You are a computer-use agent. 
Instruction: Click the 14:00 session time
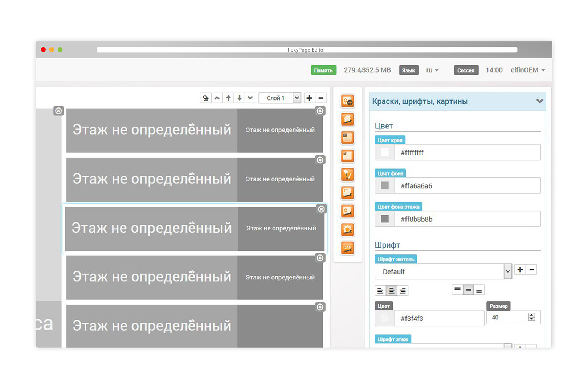pyautogui.click(x=494, y=70)
